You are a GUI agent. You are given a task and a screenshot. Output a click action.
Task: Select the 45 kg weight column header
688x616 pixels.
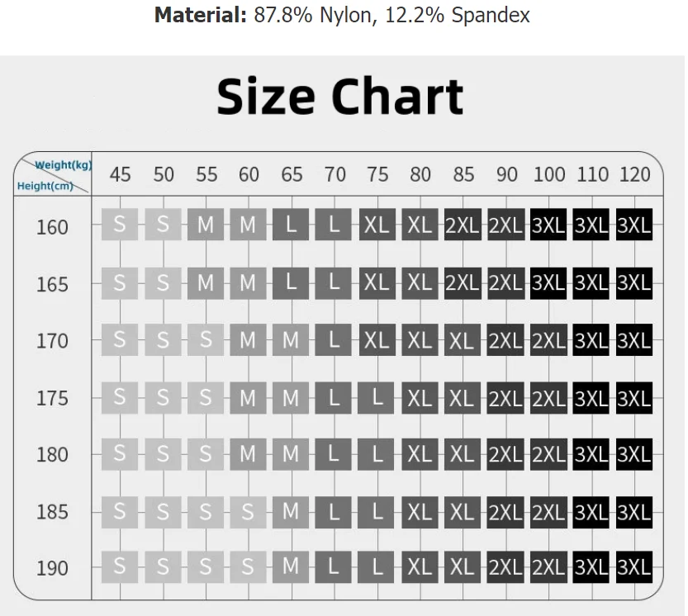[x=120, y=175]
